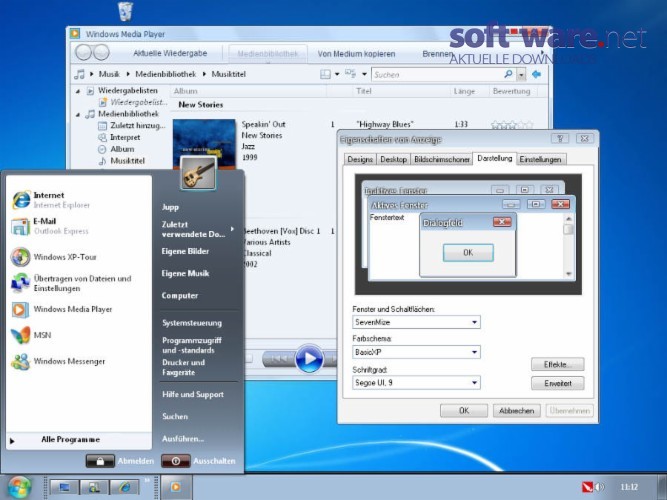Switch to the Desktop tab
The height and width of the screenshot is (500, 667).
coord(393,160)
